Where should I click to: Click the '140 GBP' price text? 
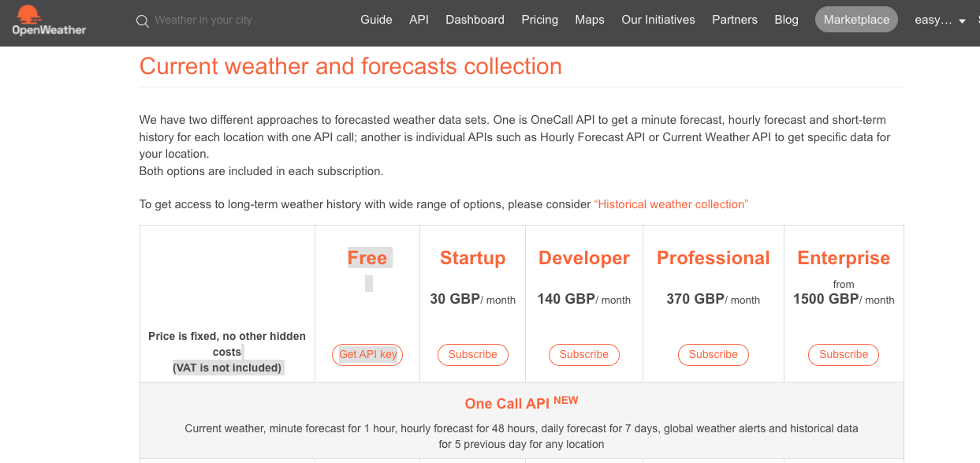(566, 299)
